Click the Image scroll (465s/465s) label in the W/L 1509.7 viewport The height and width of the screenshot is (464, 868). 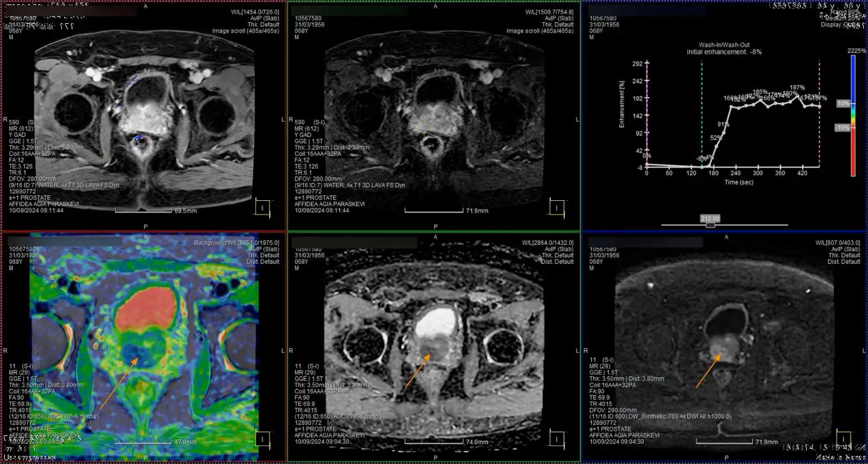click(x=540, y=31)
